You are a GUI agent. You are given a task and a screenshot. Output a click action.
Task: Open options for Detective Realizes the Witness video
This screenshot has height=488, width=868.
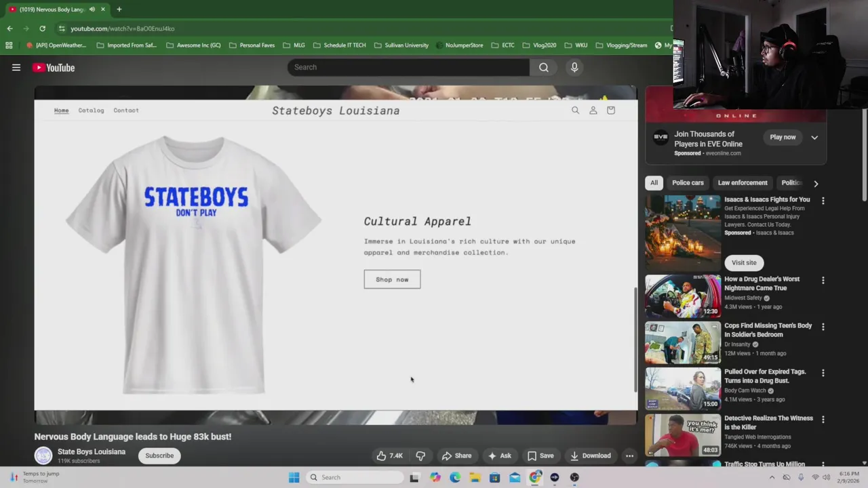(x=823, y=419)
